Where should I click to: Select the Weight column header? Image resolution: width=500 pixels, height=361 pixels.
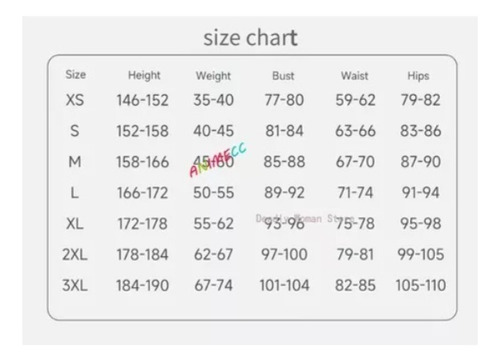[213, 76]
